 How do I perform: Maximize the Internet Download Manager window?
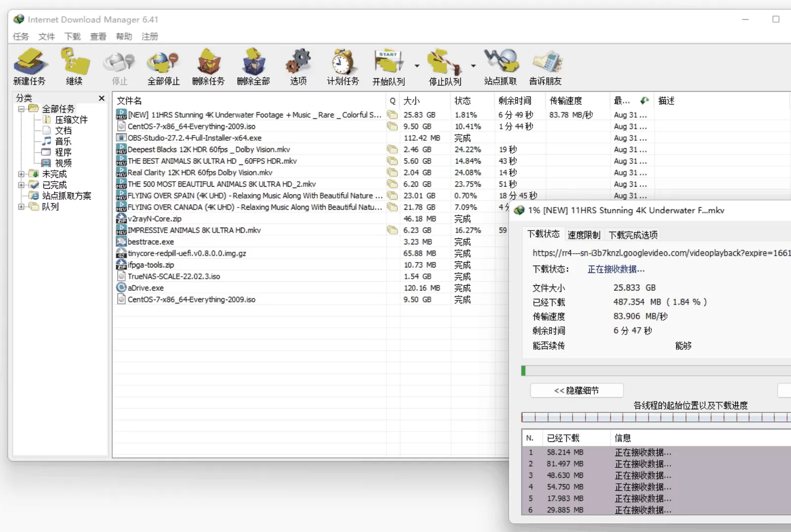coord(776,19)
